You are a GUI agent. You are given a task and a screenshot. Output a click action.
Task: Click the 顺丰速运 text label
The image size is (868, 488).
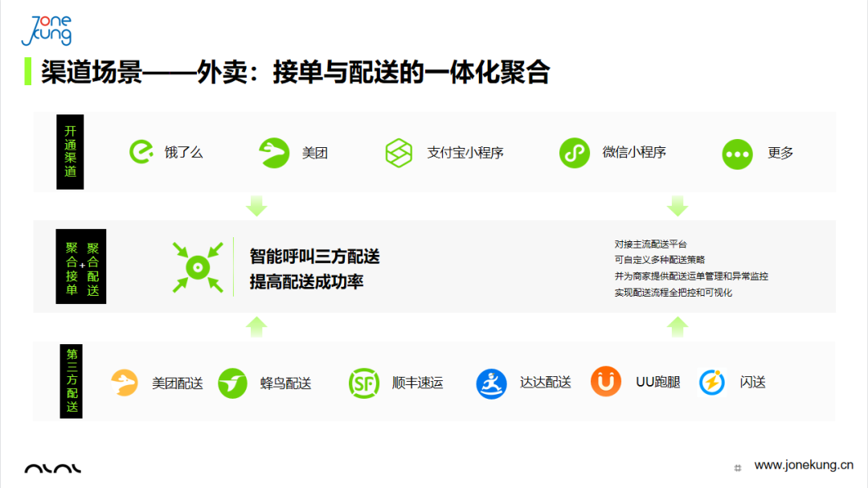(x=417, y=383)
